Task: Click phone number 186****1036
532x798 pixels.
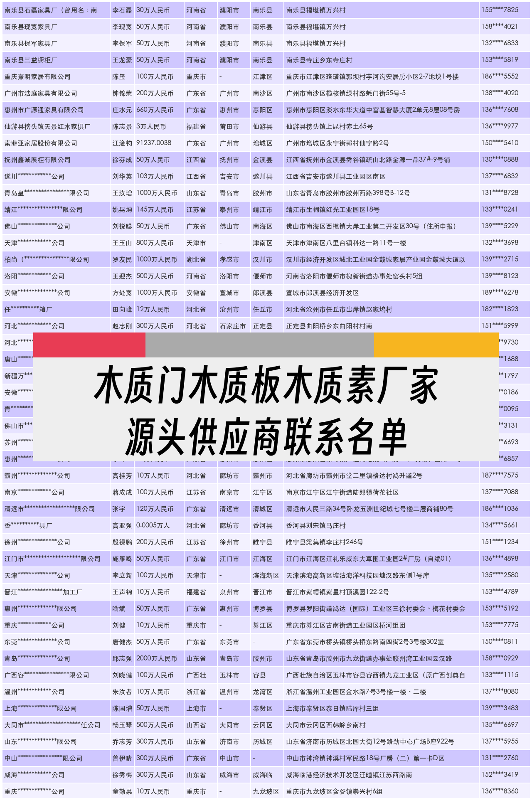Action: [500, 509]
